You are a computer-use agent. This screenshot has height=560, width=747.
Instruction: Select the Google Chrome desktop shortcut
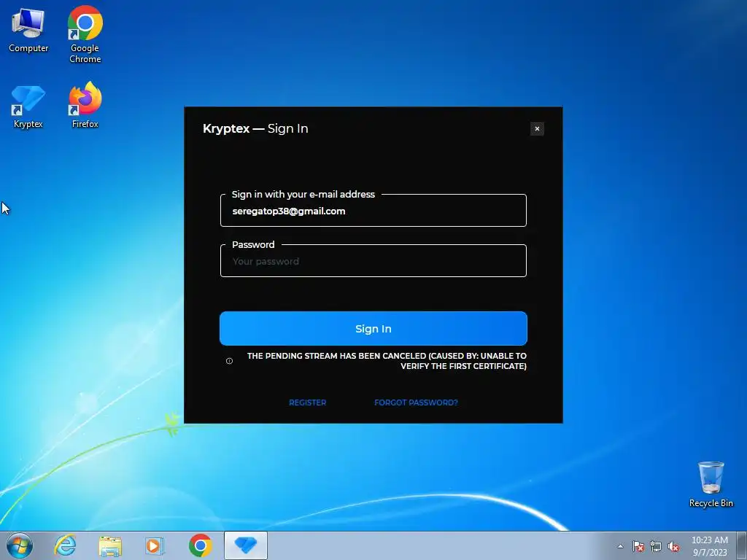(85, 34)
